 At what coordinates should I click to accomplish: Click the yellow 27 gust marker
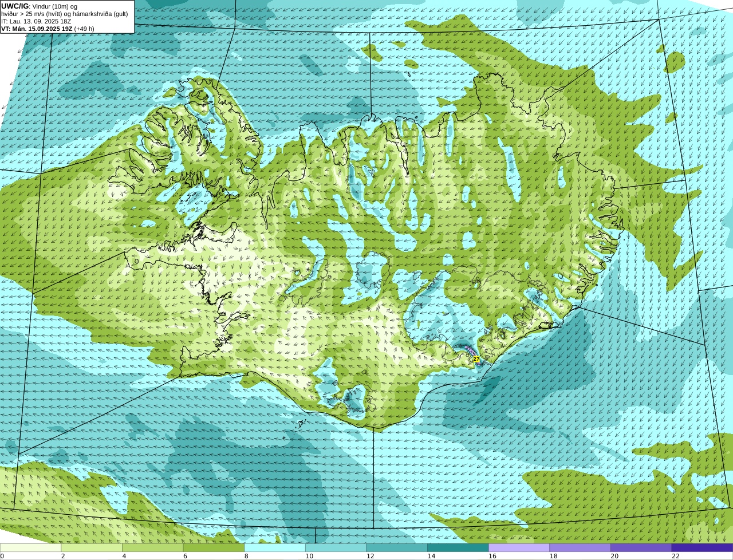[x=476, y=358]
